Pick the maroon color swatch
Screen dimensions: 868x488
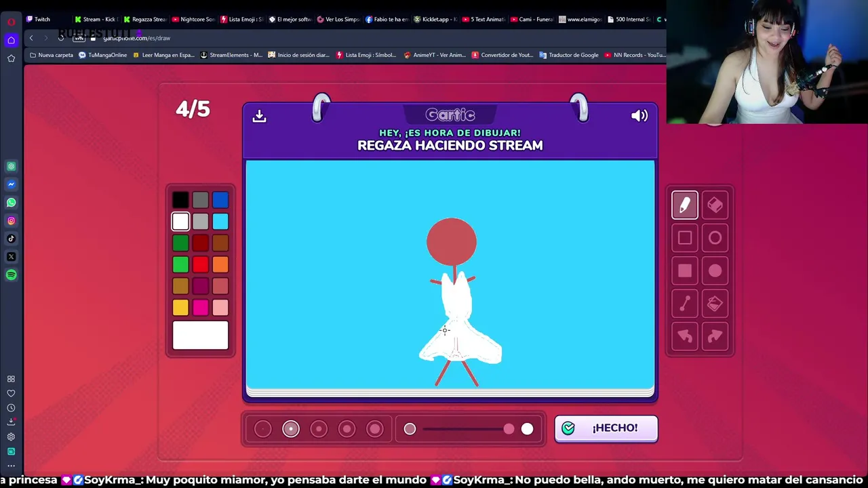pyautogui.click(x=200, y=286)
